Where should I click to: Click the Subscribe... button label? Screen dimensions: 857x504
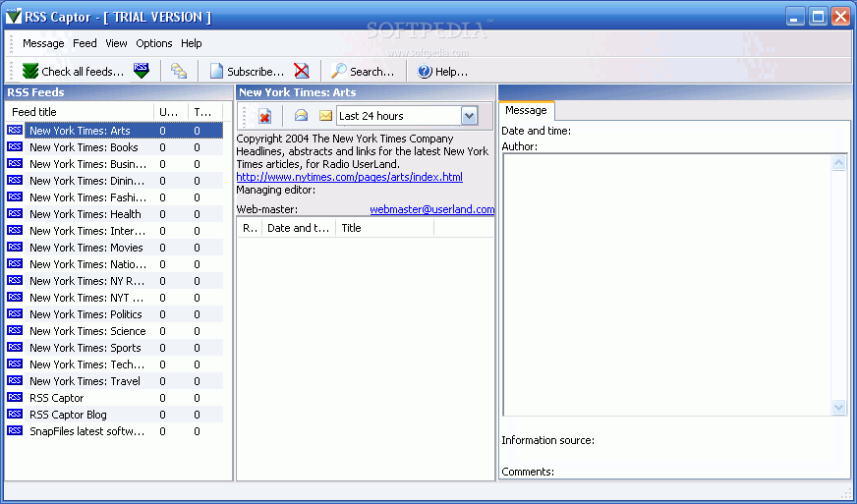[256, 72]
